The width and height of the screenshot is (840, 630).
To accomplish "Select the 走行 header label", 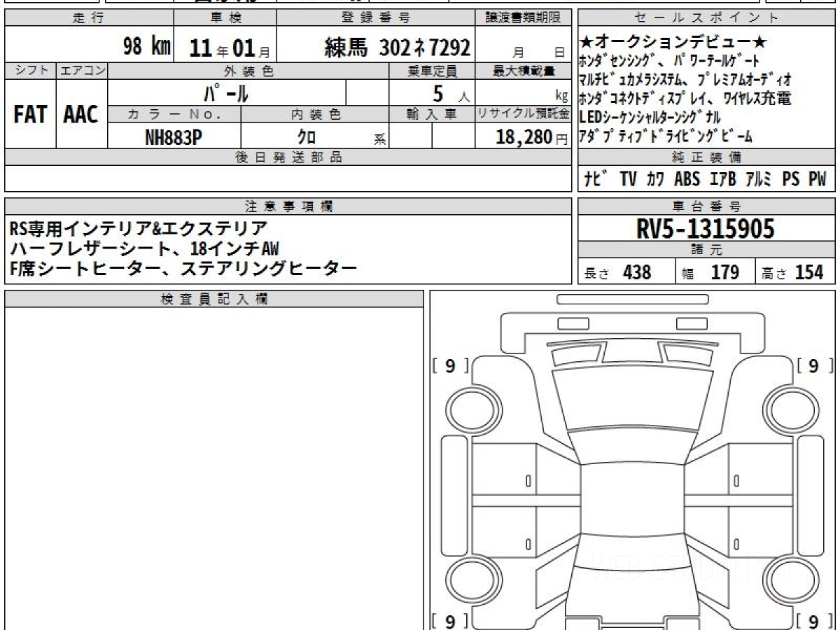I will (89, 18).
